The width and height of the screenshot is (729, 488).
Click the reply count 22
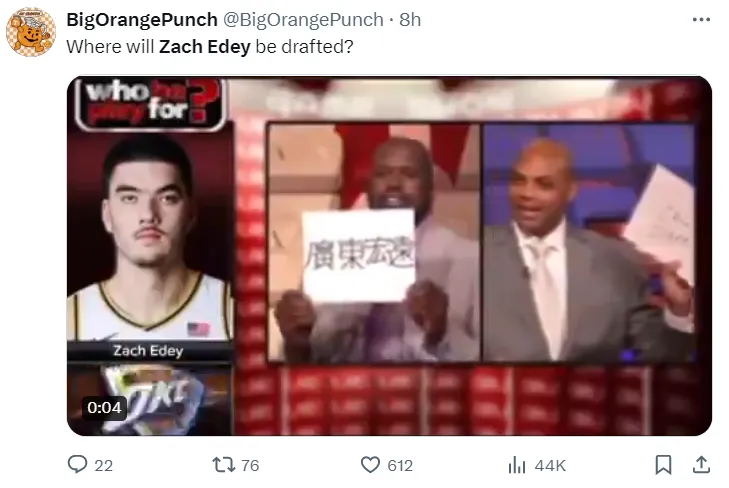coord(104,465)
